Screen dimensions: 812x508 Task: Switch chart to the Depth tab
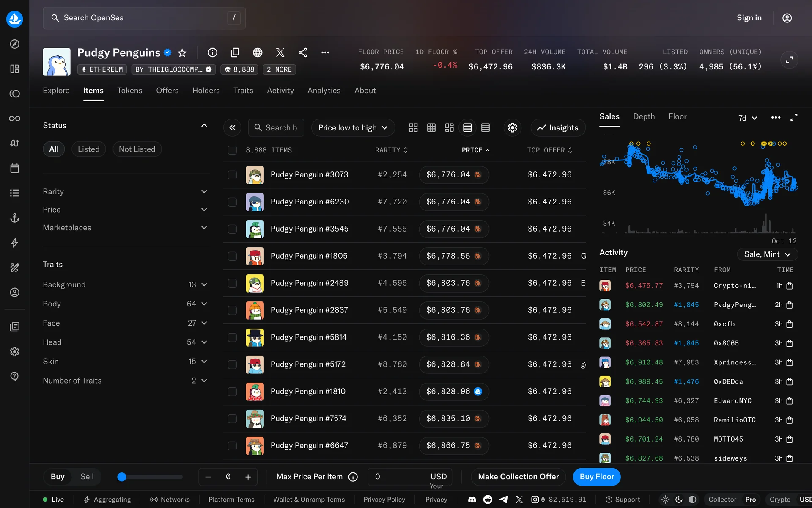click(644, 116)
